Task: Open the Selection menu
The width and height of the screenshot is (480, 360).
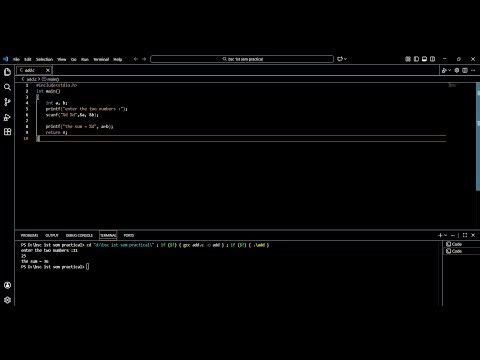Action: point(44,59)
